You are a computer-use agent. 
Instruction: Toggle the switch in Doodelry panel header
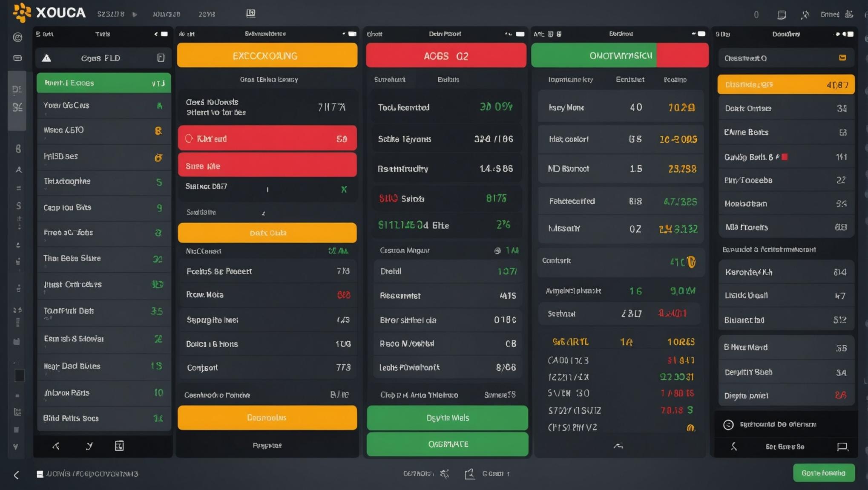[850, 34]
